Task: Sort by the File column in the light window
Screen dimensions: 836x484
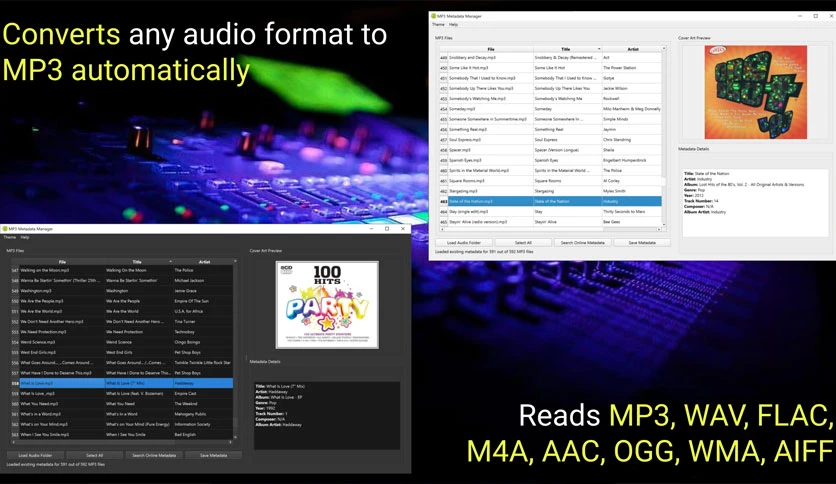Action: [491, 49]
